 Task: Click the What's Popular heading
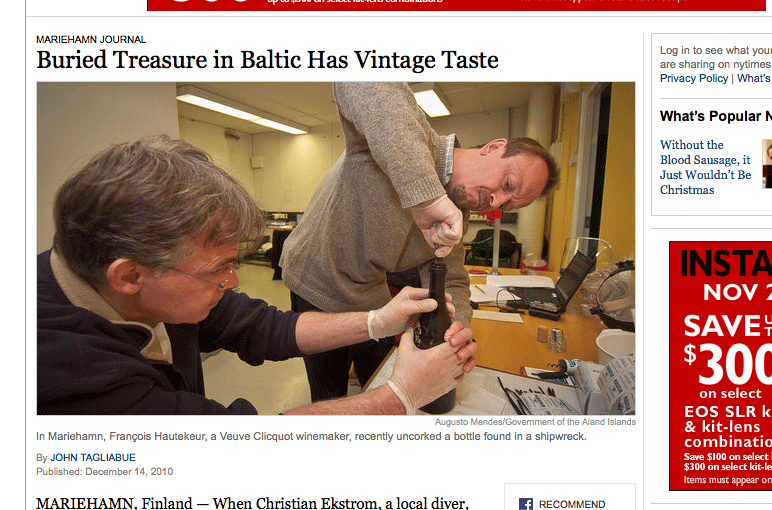(716, 116)
